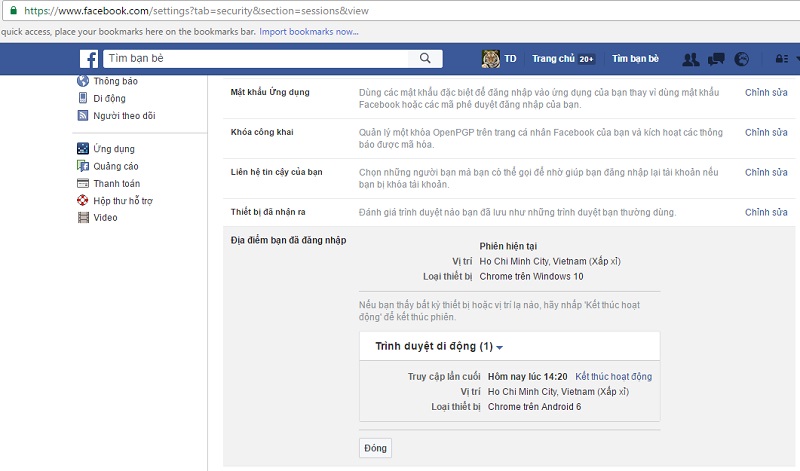800x471 pixels.
Task: Click the search magnifier button
Action: click(x=425, y=58)
